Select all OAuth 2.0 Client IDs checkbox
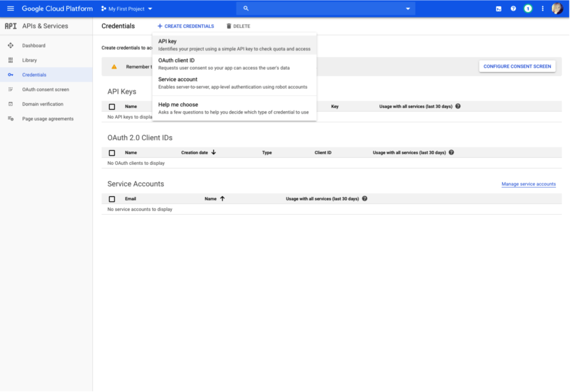570x392 pixels. 112,153
